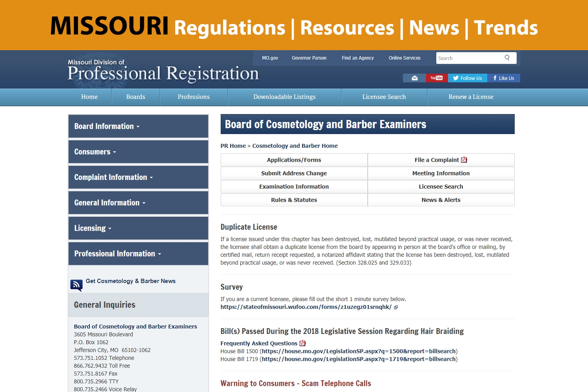The image size is (588, 392).
Task: Open Downloadable Listings in navigation bar
Action: point(285,97)
